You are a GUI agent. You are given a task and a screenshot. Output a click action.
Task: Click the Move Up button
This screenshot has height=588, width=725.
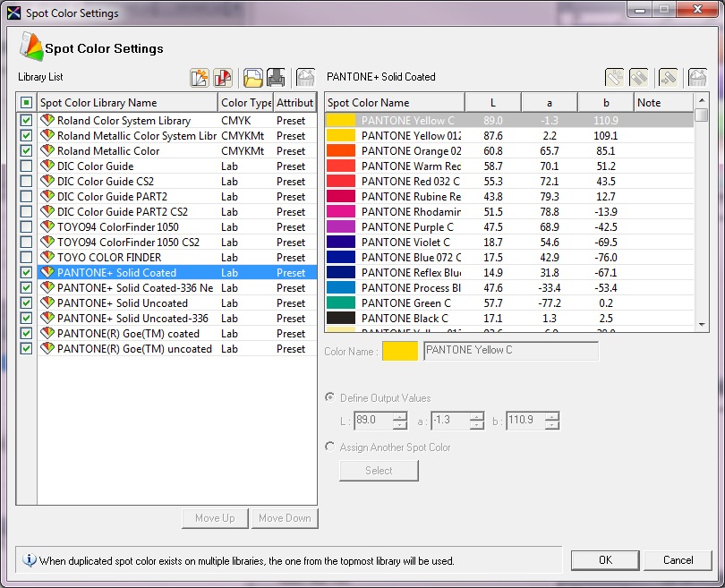click(x=215, y=518)
